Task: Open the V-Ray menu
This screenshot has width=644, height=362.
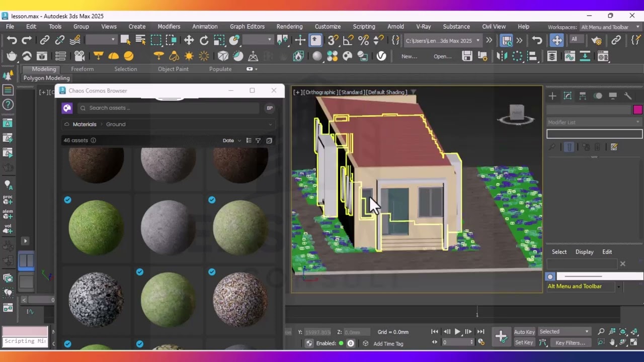Action: tap(423, 27)
